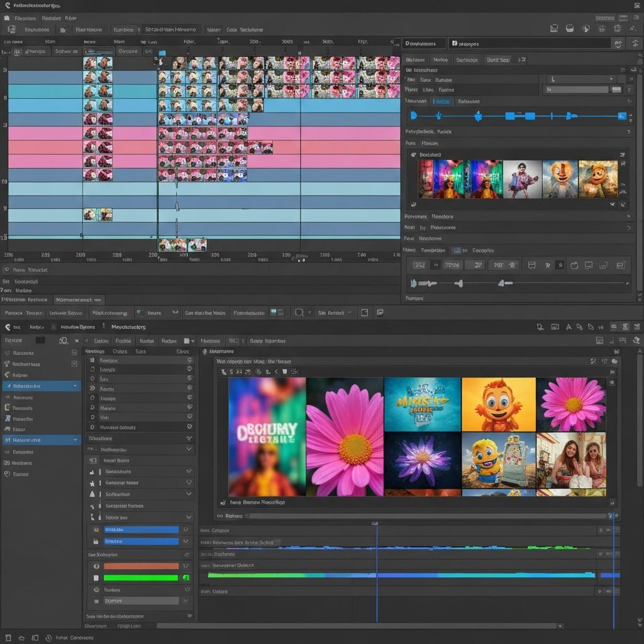Click the 2Pl06 value button in the right panel
Screen dimensions: 644x644
pyautogui.click(x=452, y=265)
